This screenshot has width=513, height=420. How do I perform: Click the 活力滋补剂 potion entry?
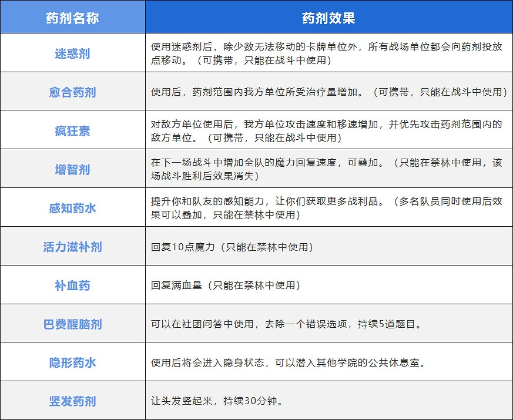(x=73, y=247)
